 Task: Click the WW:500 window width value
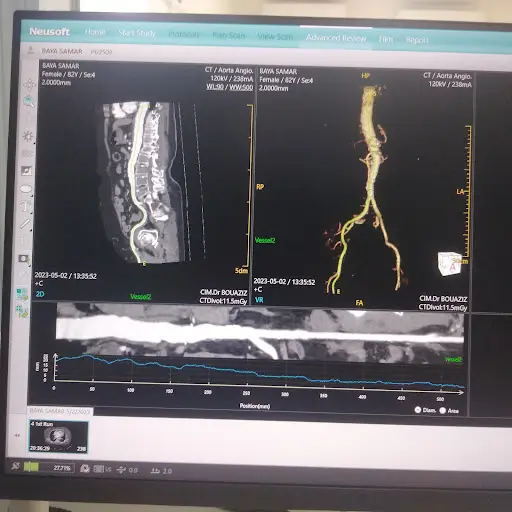(x=241, y=88)
